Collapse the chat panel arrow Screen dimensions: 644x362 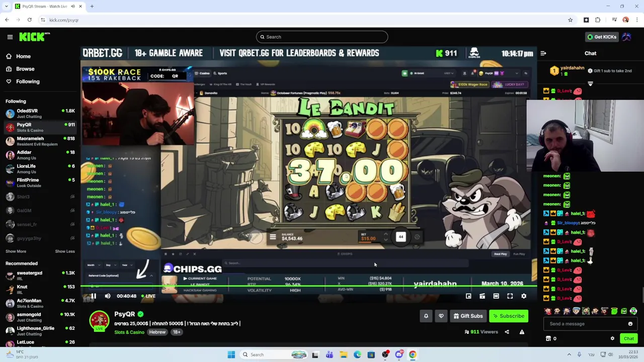pyautogui.click(x=543, y=53)
